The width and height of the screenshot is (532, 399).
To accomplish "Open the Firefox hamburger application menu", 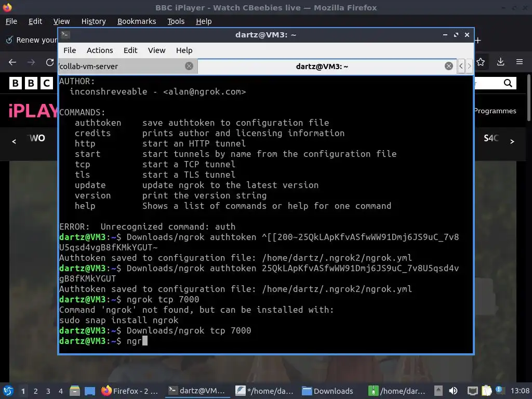I will (520, 62).
